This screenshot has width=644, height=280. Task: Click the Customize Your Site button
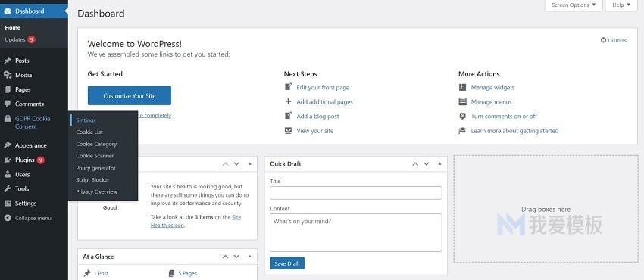[130, 95]
